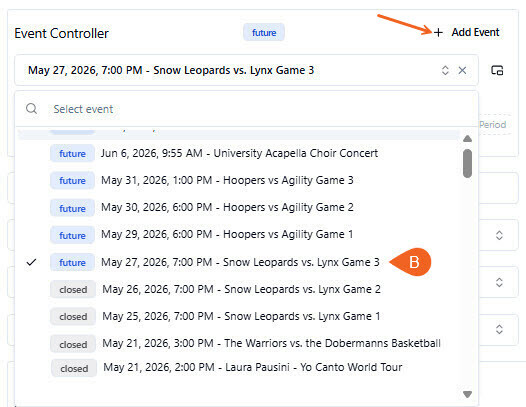Click the scrollbar down arrow in event list
The width and height of the screenshot is (526, 407).
click(467, 394)
